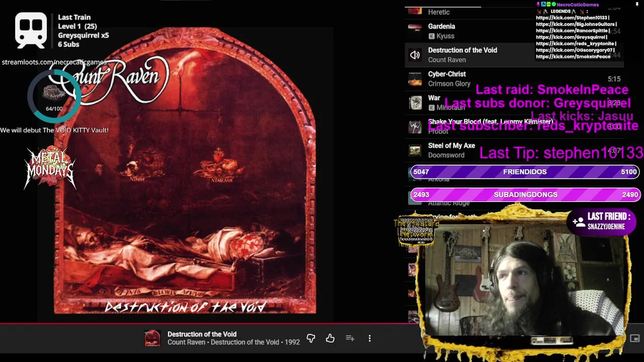Click the NecroCaticGames channel name

[578, 5]
